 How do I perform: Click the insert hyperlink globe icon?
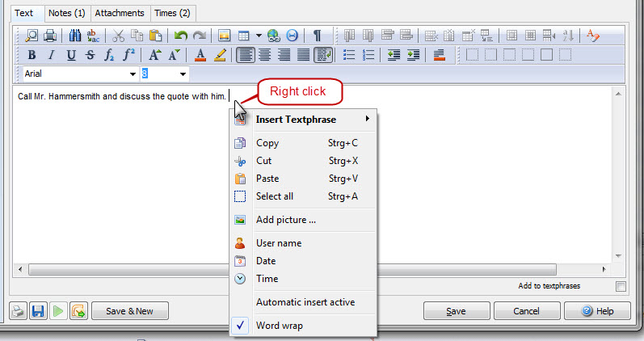coord(273,36)
